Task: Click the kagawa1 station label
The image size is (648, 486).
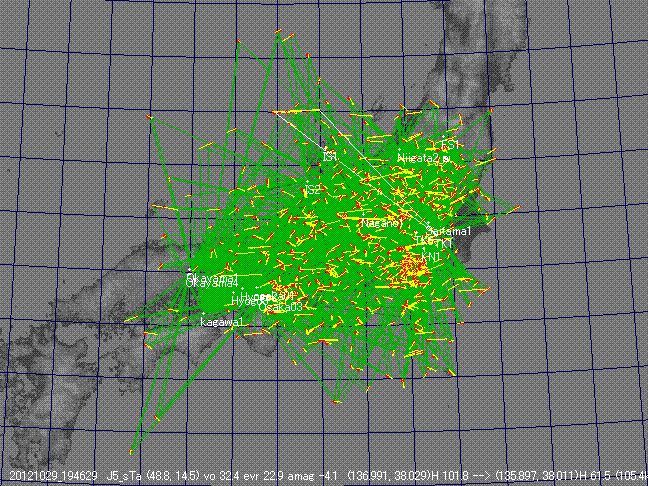Action: (222, 322)
